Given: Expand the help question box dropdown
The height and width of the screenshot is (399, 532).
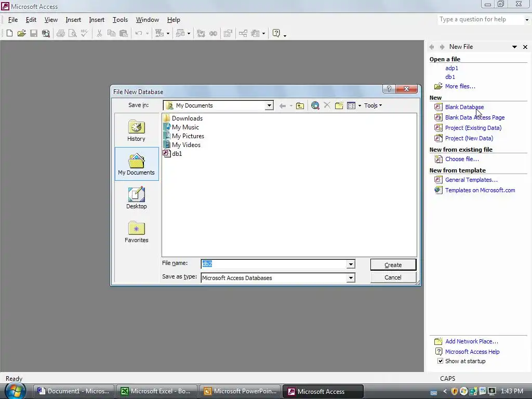Looking at the screenshot, I should (x=527, y=20).
